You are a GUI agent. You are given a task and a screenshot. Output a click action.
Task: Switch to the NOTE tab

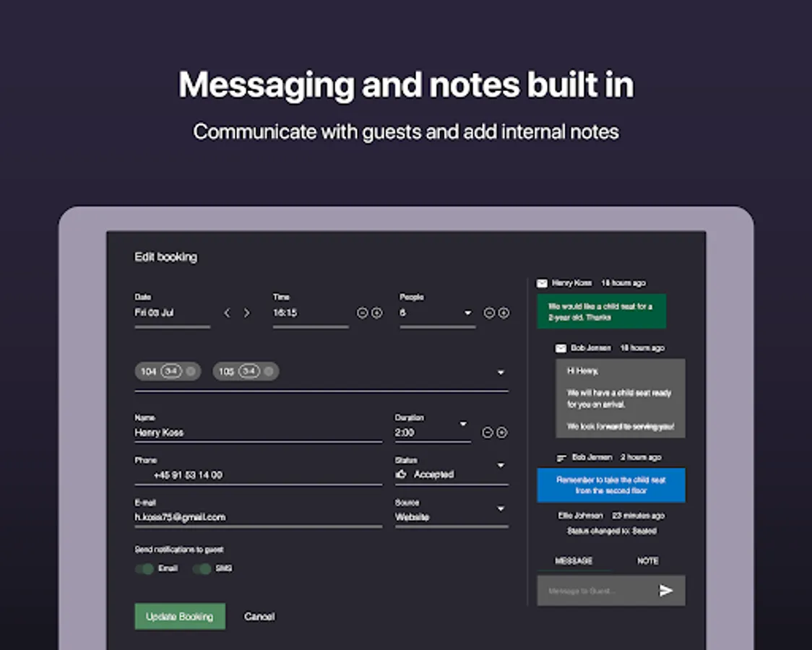tap(648, 561)
